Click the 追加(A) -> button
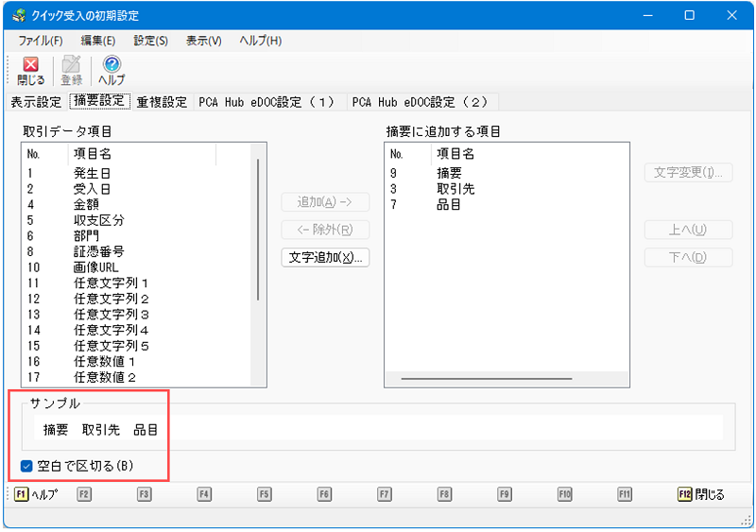756x532 pixels. click(x=325, y=201)
